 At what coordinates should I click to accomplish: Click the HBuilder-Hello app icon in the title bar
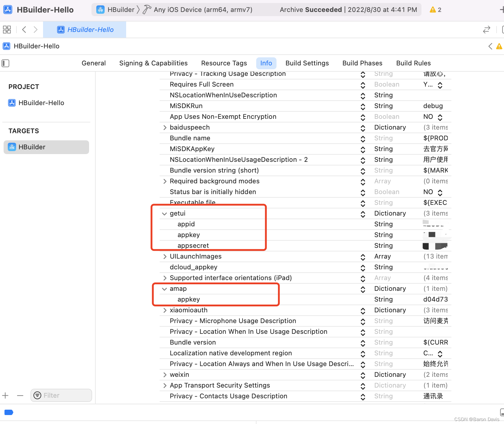pos(8,10)
